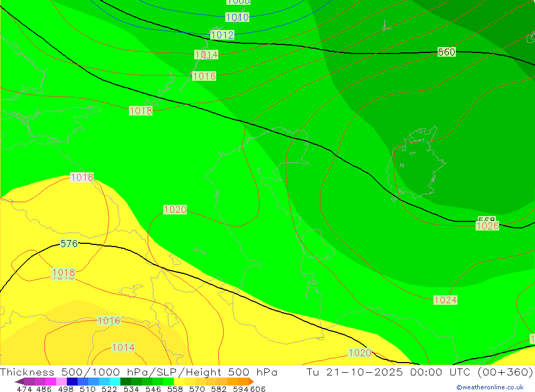The width and height of the screenshot is (535, 392).
Task: Click the legend value 474
Action: coord(24,389)
